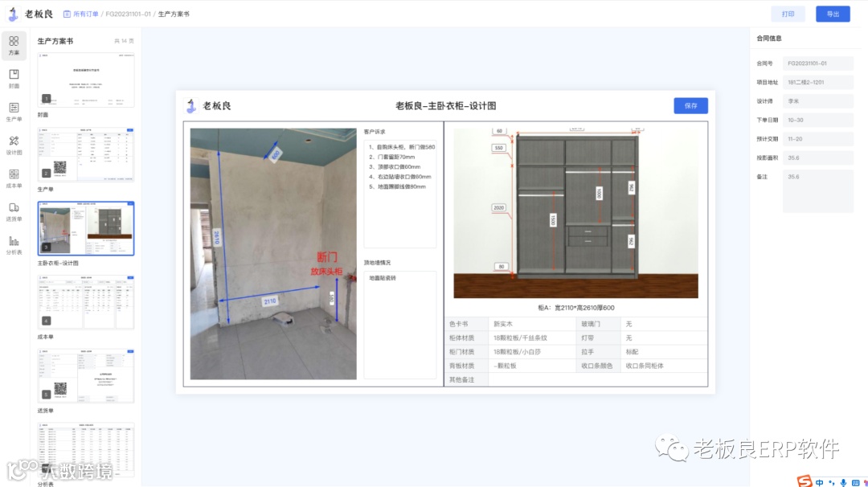Click the 下单日期 input field
868x487 pixels.
817,120
